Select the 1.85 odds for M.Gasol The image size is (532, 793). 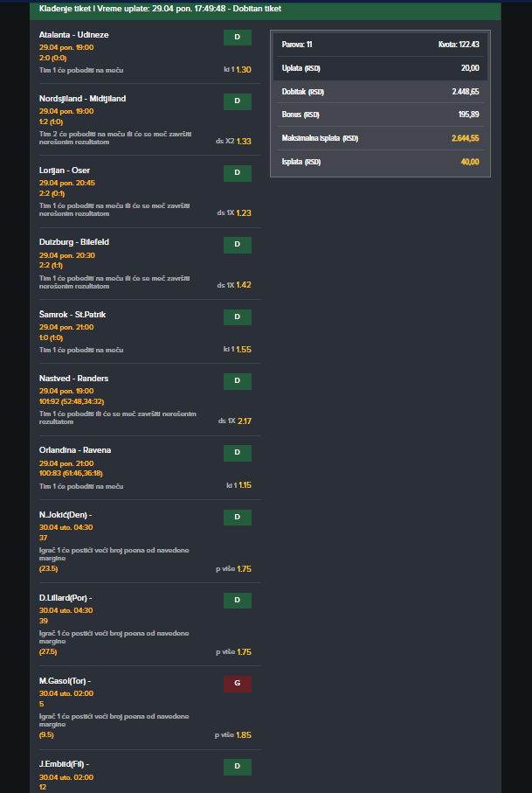click(x=244, y=734)
